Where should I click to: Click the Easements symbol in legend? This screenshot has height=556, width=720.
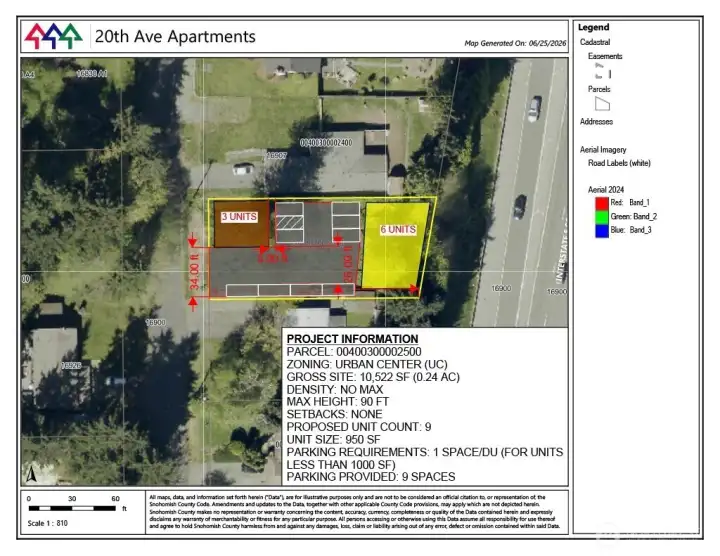pyautogui.click(x=602, y=71)
